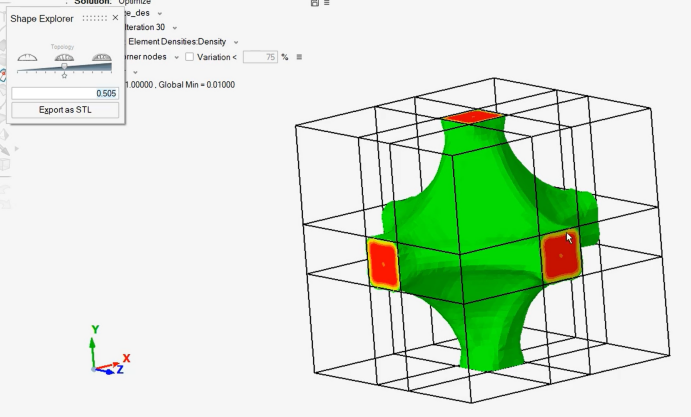Click the save icon at the top
The height and width of the screenshot is (417, 691).
(315, 3)
